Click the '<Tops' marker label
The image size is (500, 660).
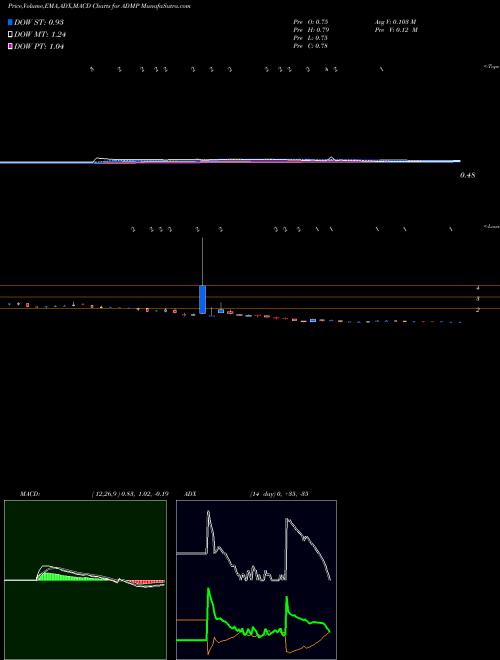coord(492,67)
